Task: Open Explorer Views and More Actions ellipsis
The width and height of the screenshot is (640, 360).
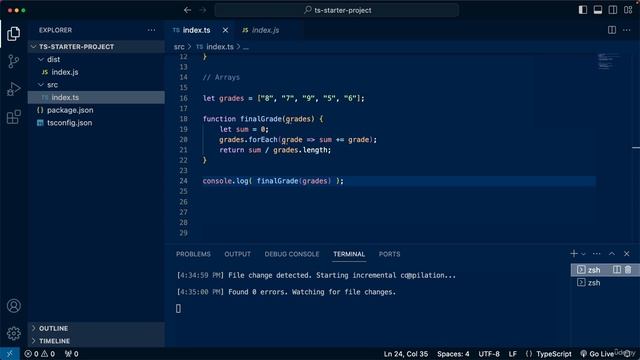Action: click(151, 30)
